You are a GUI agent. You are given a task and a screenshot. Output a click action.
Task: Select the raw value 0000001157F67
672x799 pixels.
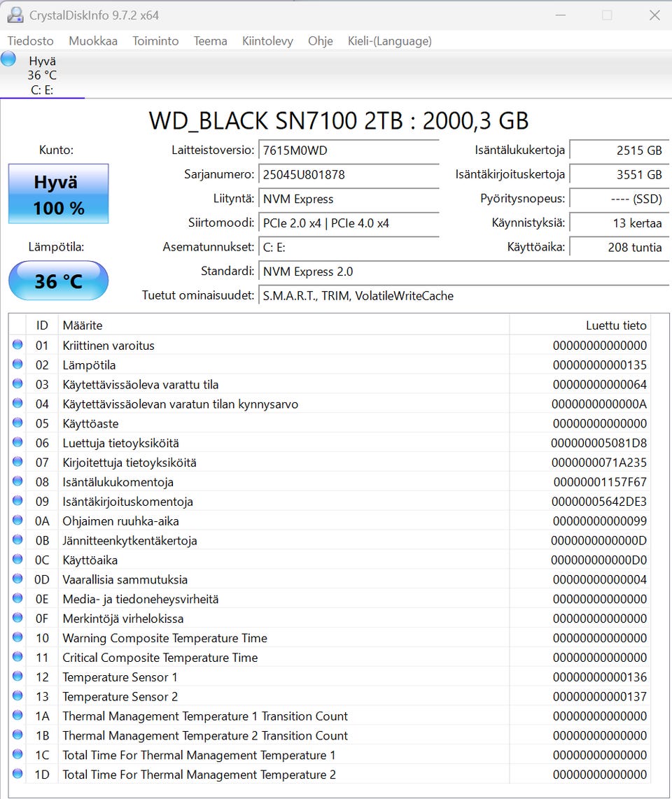600,482
